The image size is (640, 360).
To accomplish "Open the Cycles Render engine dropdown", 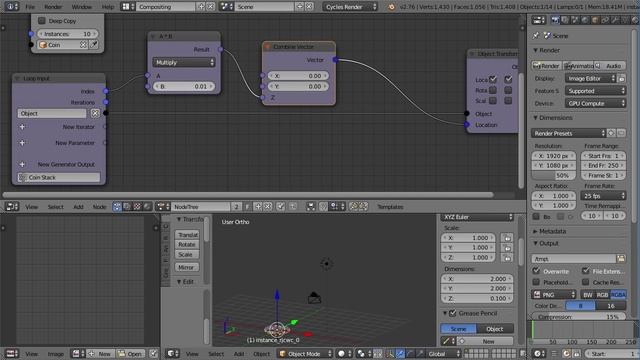I will (350, 7).
